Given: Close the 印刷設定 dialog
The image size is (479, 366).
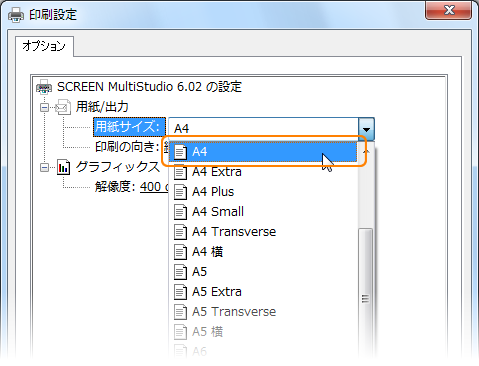Looking at the screenshot, I should click(449, 10).
